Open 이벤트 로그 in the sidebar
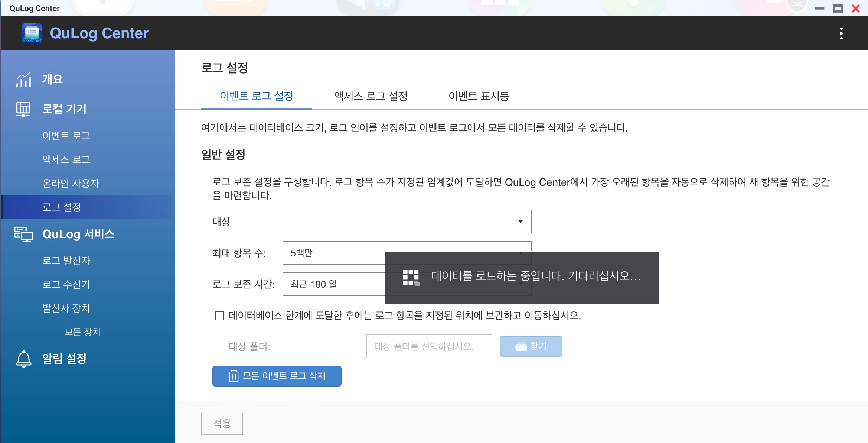Screen dimensions: 868x443 [66, 136]
